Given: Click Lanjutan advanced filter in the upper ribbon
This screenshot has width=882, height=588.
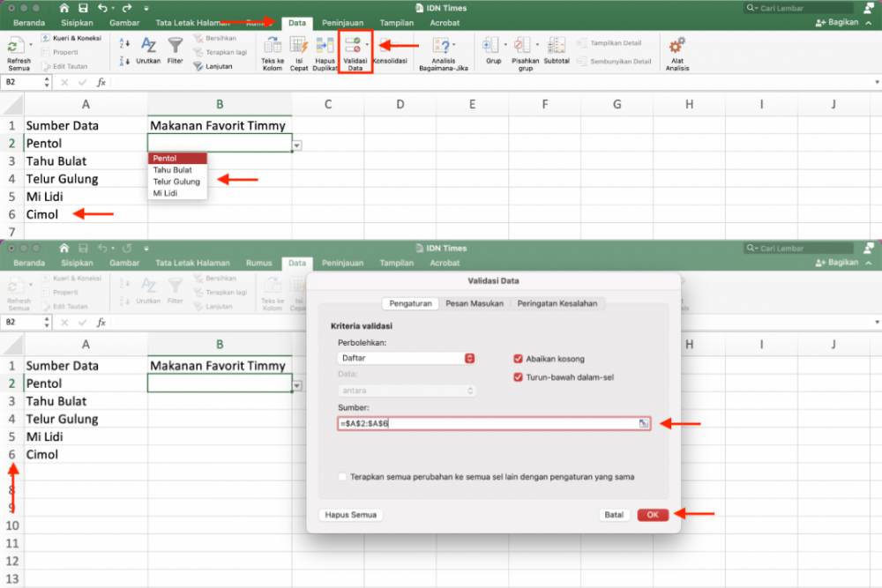Looking at the screenshot, I should coord(213,66).
